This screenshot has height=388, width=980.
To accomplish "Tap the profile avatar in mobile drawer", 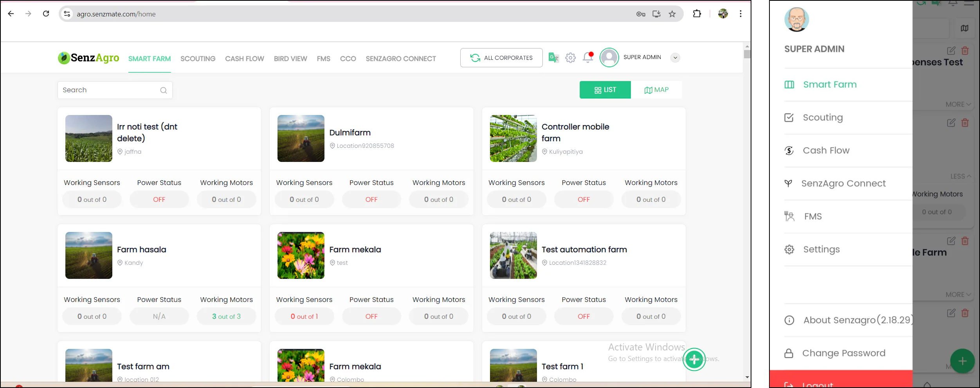I will click(796, 20).
